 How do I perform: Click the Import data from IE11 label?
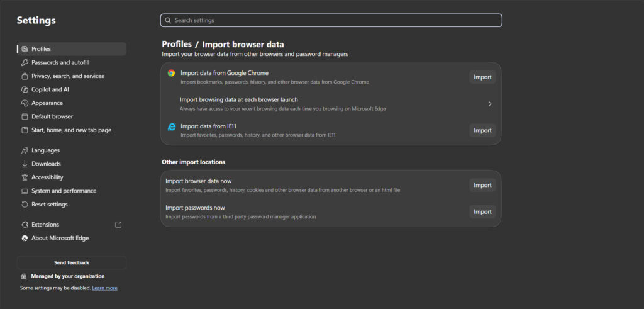(208, 126)
